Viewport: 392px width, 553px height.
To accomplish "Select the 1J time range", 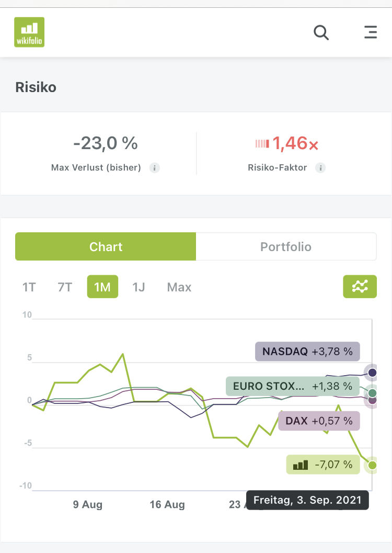I will coord(139,287).
